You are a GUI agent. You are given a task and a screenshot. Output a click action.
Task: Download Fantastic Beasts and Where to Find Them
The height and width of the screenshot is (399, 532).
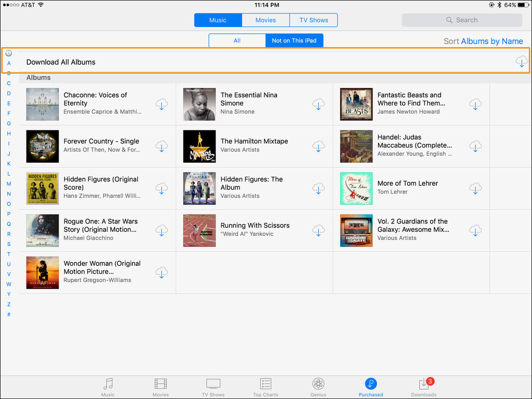click(x=475, y=104)
